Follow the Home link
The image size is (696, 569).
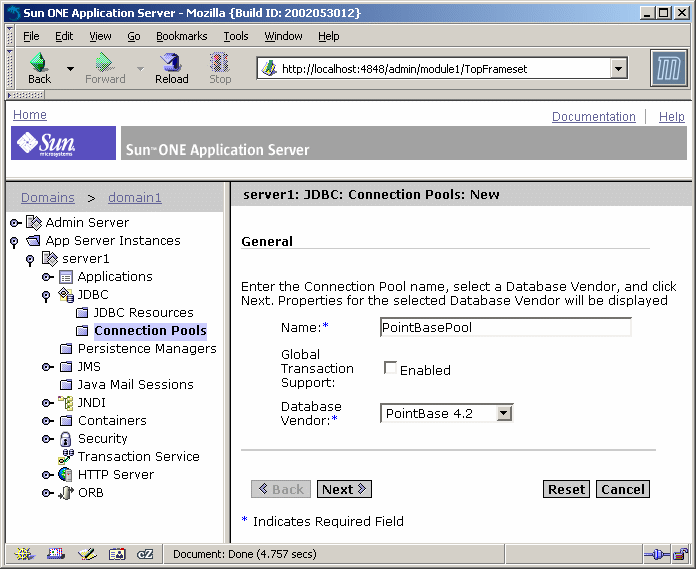click(30, 115)
